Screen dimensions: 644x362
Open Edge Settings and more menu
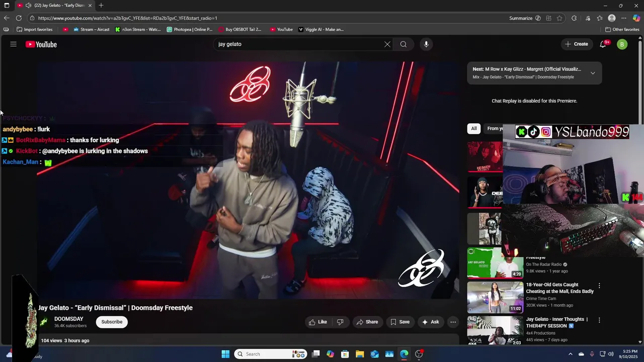point(624,18)
